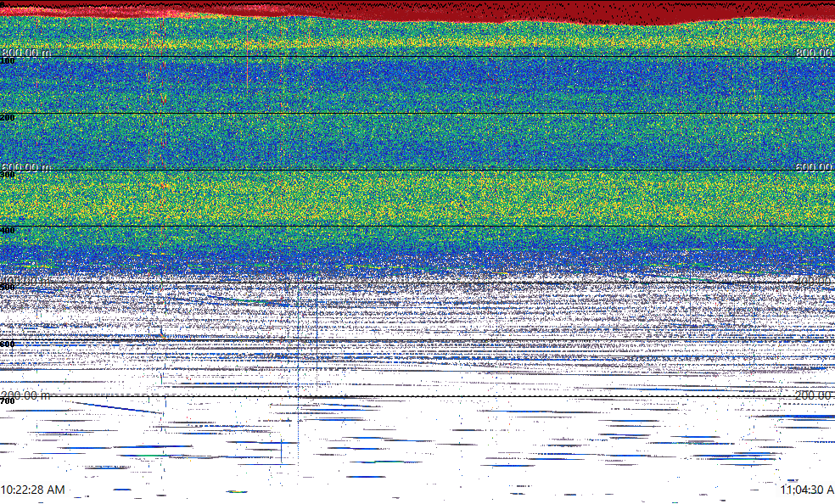Click the bold 300 depth marker
The width and height of the screenshot is (835, 504).
[8, 175]
